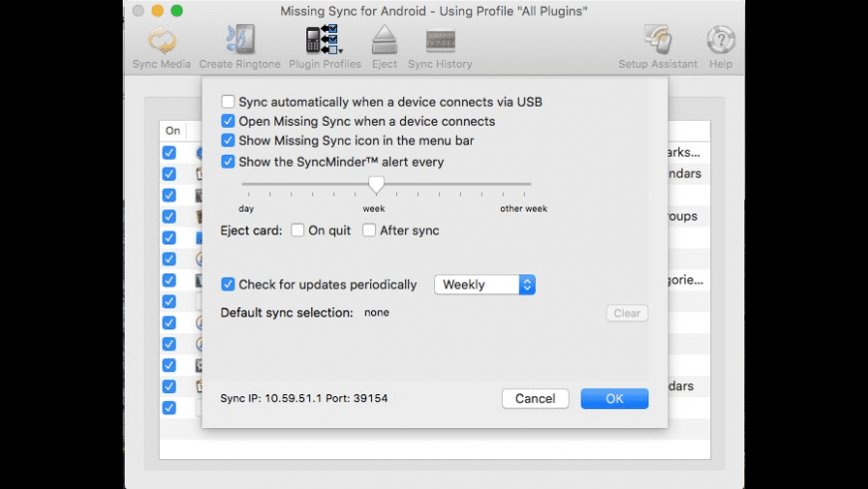Click the Eject toolbar icon
This screenshot has height=489, width=868.
(384, 40)
